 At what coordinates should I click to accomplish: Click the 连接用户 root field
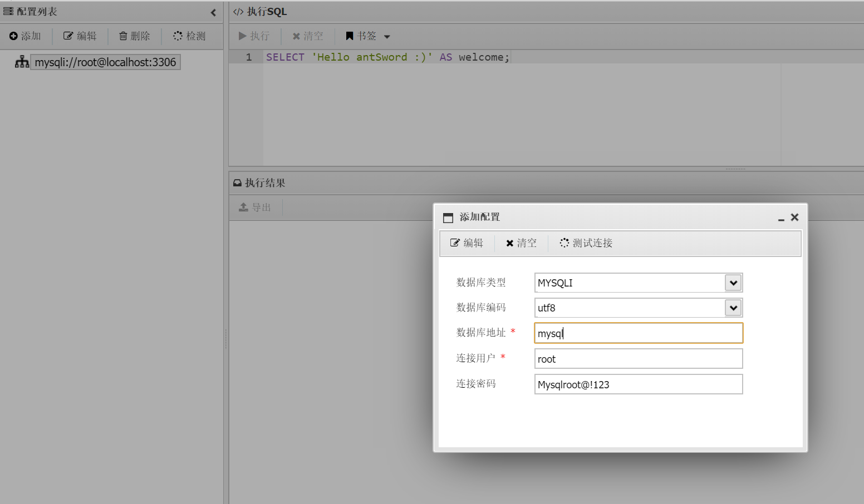coord(639,359)
